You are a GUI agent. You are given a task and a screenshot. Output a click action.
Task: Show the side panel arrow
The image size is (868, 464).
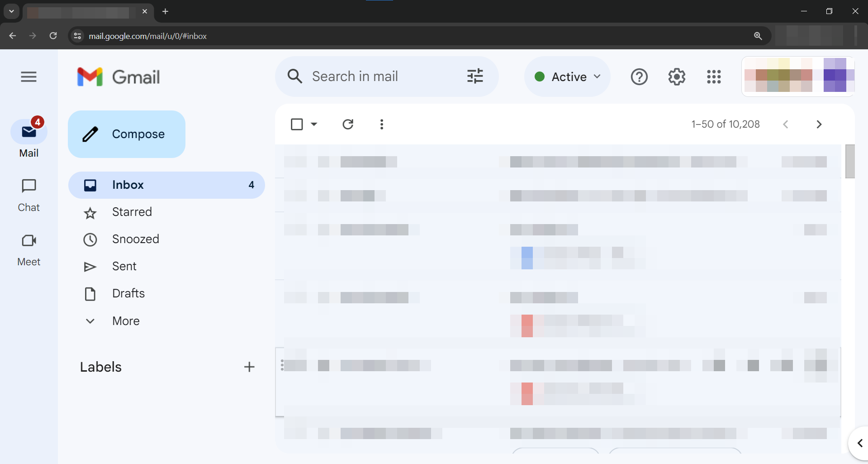pyautogui.click(x=859, y=443)
